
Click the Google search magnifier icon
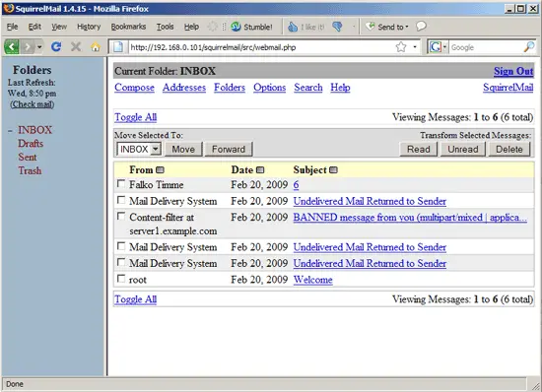point(529,47)
